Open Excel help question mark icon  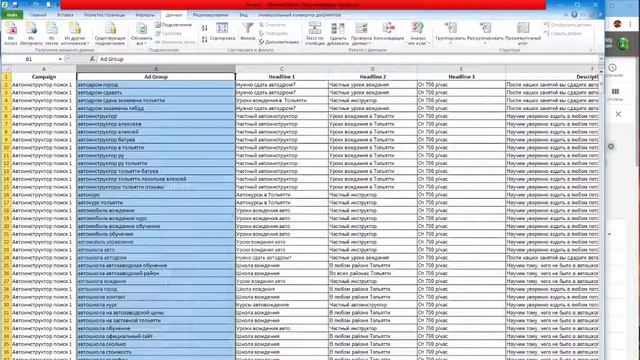tap(574, 15)
